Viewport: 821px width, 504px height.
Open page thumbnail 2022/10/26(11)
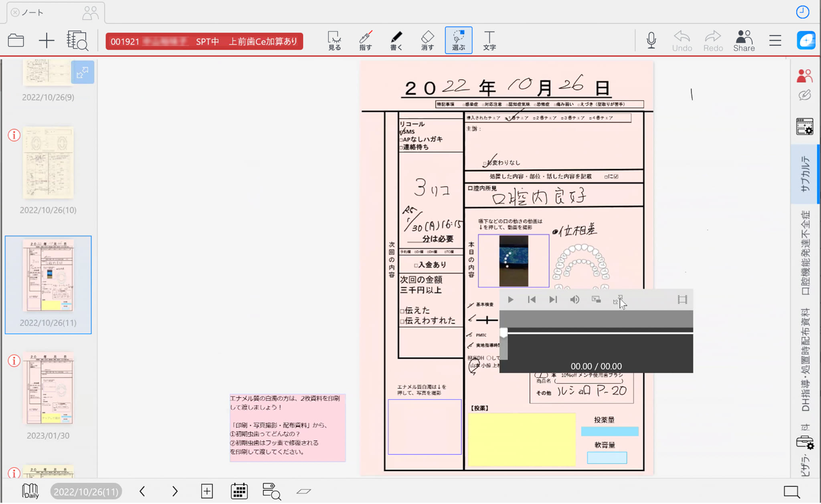(48, 276)
